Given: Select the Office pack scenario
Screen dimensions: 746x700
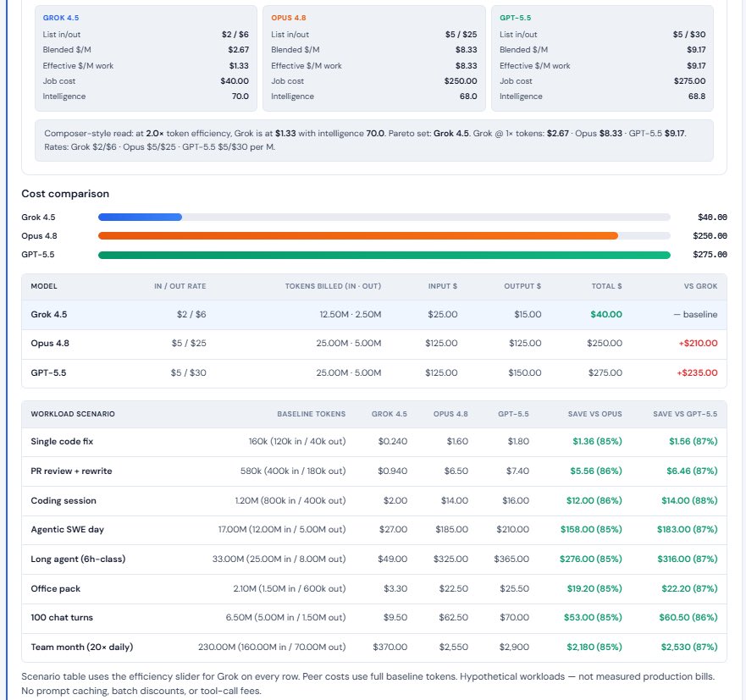Looking at the screenshot, I should pos(56,588).
